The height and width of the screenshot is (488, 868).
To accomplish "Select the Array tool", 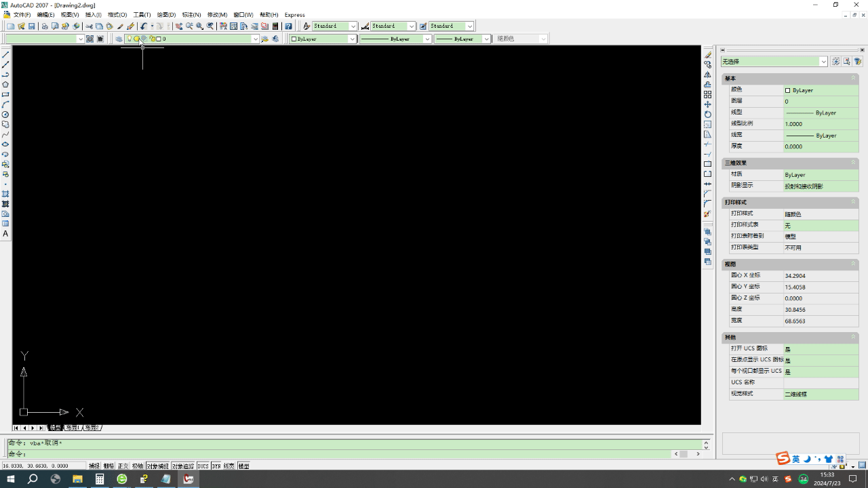I will [x=708, y=95].
